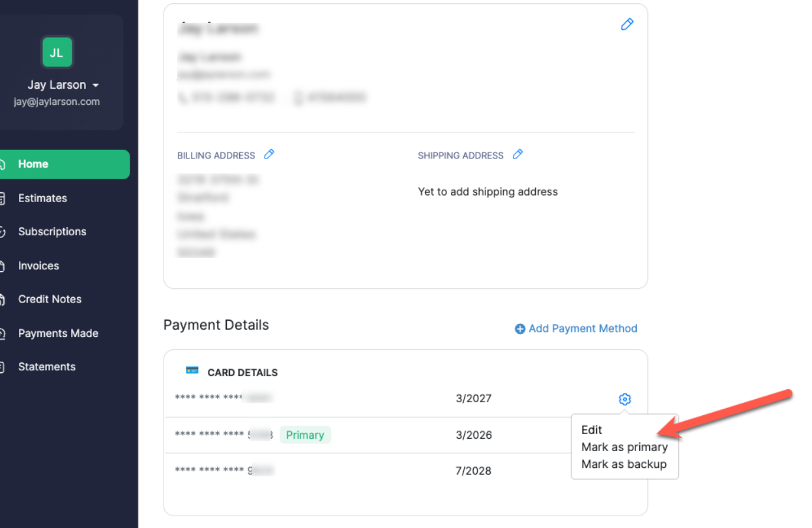Screen dimensions: 812x528
Task: Open Estimates in the sidebar
Action: point(42,198)
